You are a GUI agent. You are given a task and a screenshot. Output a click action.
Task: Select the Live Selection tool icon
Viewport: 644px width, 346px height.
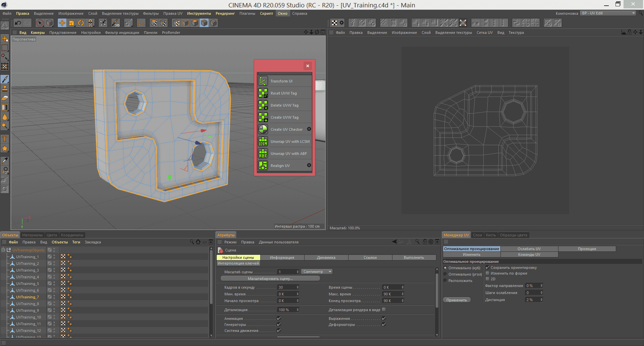point(40,23)
